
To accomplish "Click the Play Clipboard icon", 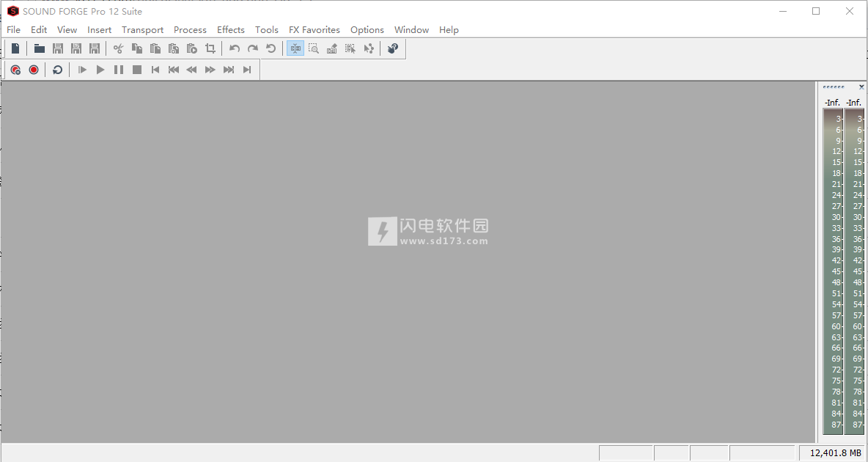I will point(191,48).
